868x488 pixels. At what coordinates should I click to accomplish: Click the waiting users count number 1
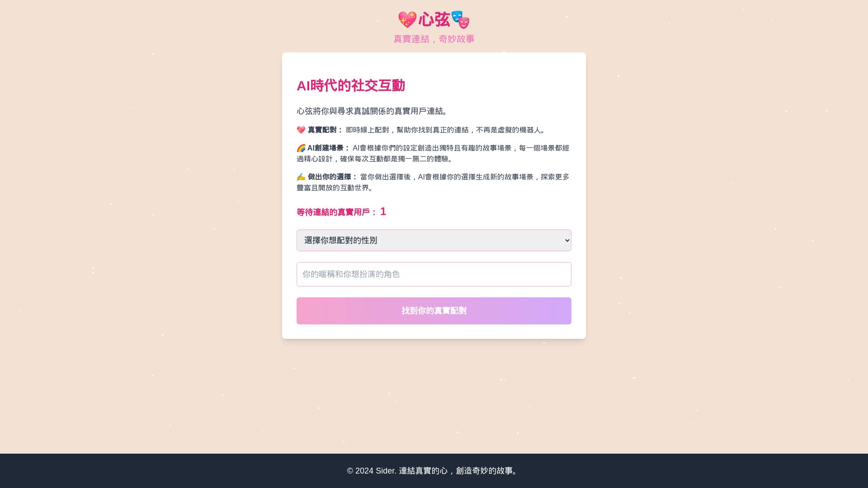383,211
